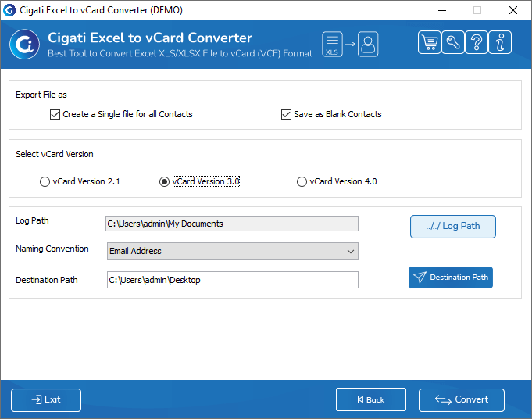This screenshot has width=532, height=419.
Task: Open the shopping cart purchase icon
Action: pyautogui.click(x=430, y=42)
